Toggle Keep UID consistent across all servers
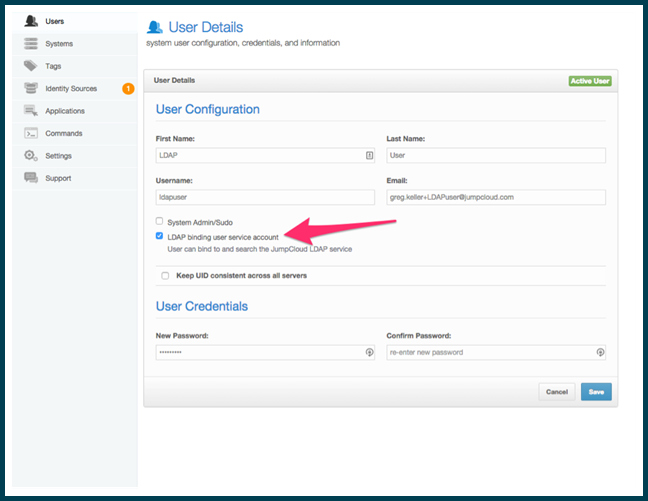Image resolution: width=648 pixels, height=501 pixels. click(165, 275)
